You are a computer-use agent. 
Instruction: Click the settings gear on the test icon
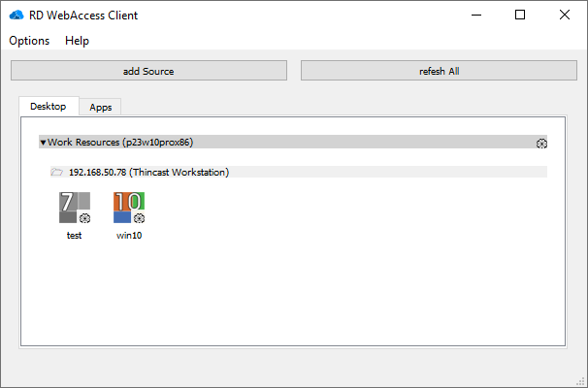(84, 218)
